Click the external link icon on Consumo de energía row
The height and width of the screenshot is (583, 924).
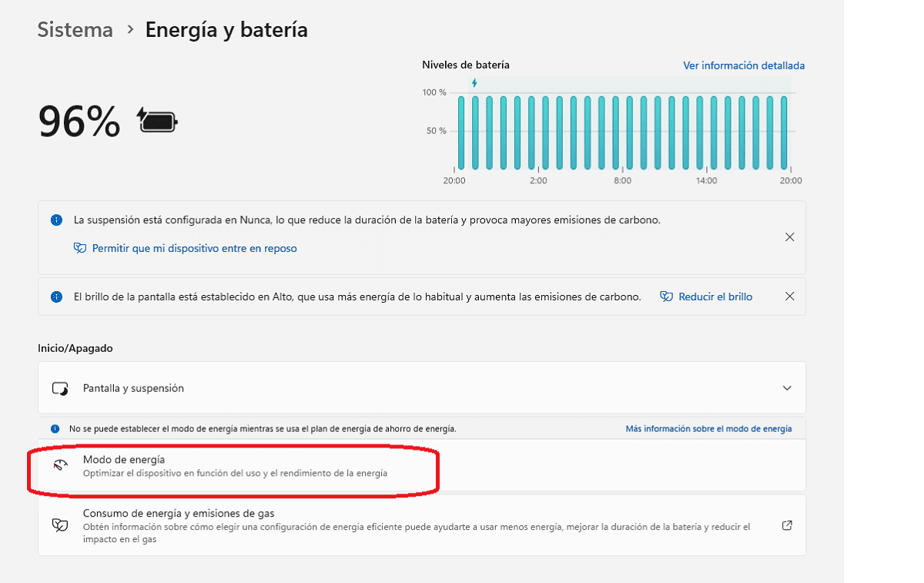click(x=786, y=524)
